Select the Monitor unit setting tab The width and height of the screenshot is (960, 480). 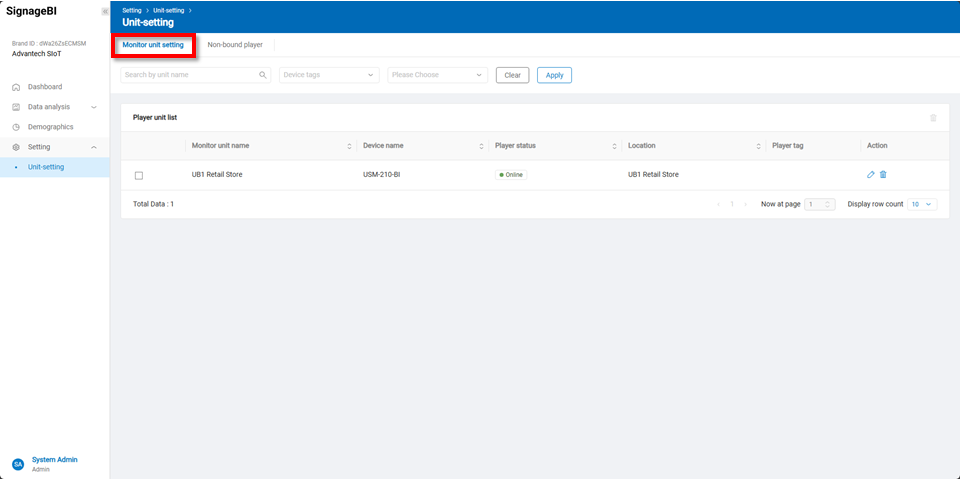coord(153,45)
